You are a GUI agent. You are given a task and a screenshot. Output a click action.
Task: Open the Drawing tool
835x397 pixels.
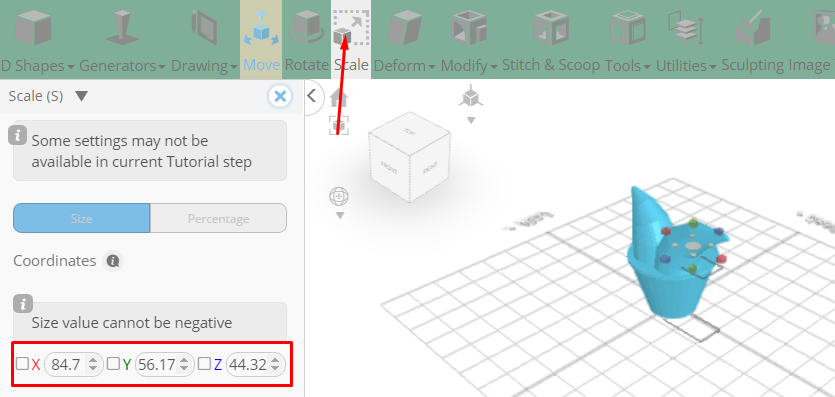(x=204, y=28)
